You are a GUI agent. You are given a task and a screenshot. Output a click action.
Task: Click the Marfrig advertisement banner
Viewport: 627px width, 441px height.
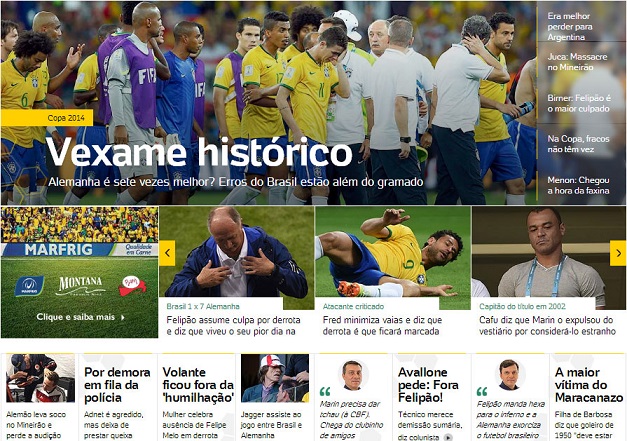pyautogui.click(x=80, y=272)
